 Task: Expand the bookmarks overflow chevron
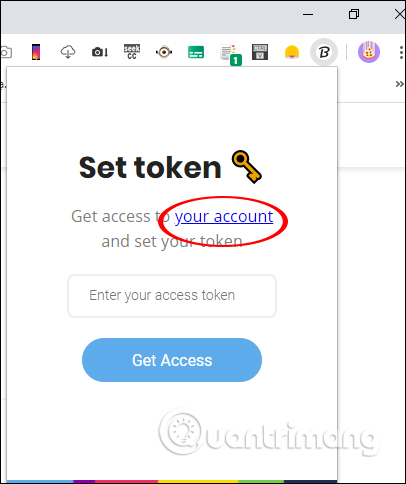click(400, 84)
